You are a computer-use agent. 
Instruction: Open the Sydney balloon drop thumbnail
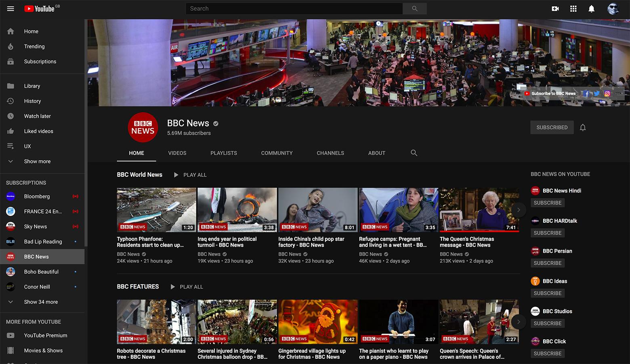(x=237, y=322)
